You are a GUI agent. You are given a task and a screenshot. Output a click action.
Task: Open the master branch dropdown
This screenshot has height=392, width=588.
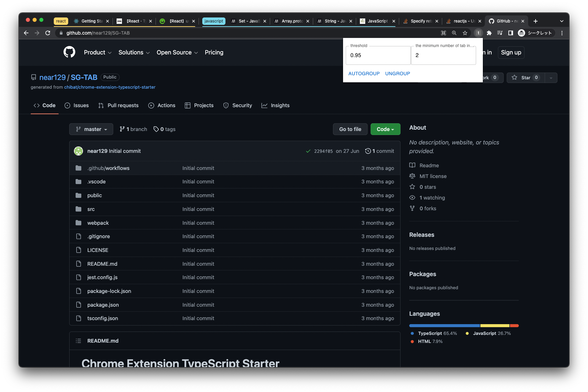(91, 129)
